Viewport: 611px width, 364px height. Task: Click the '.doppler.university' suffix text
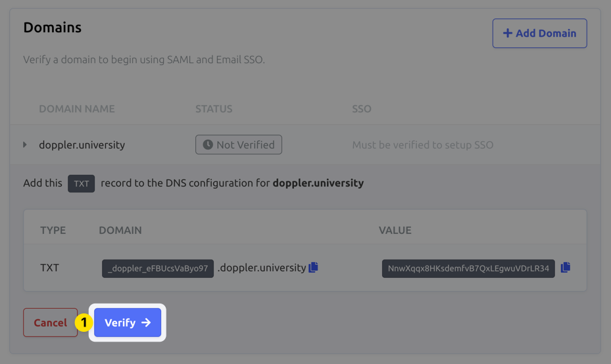coord(262,268)
